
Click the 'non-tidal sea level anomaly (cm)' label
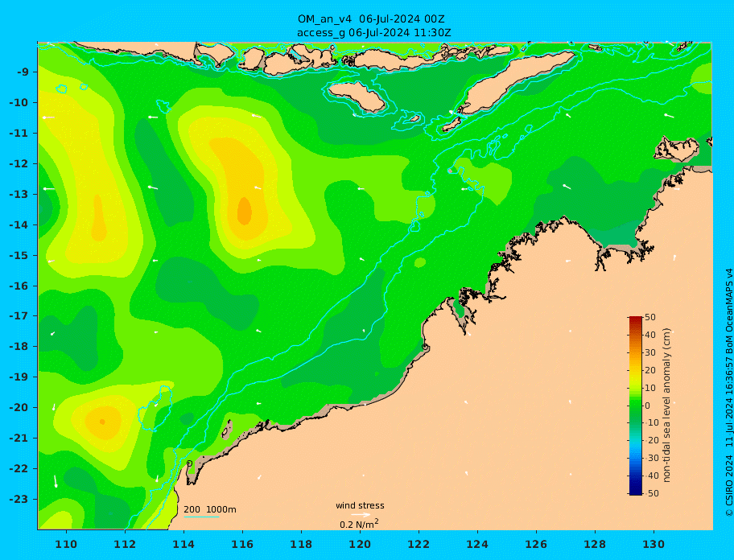pyautogui.click(x=666, y=406)
